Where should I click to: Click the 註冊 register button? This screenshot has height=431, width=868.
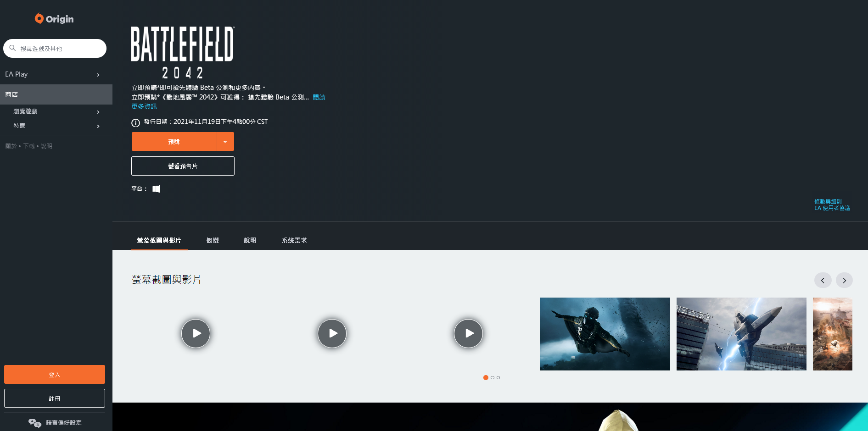(x=55, y=398)
